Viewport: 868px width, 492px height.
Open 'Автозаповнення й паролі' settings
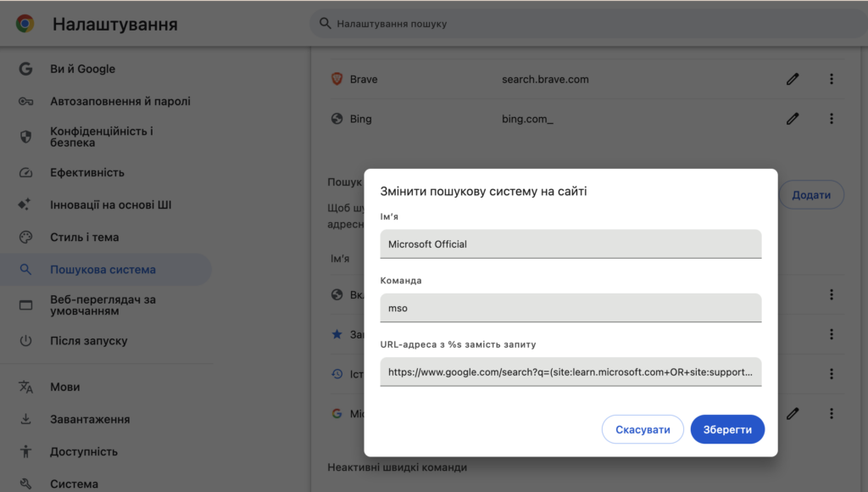(120, 101)
